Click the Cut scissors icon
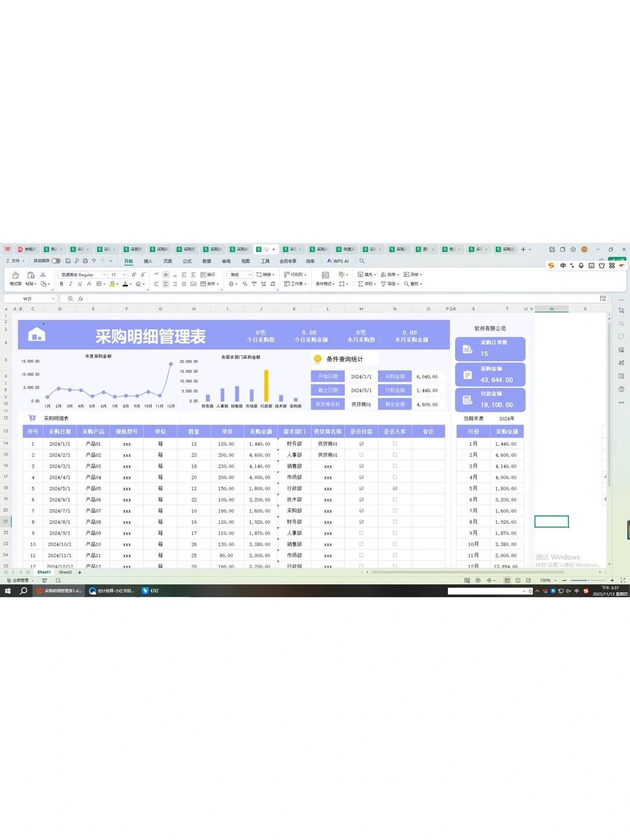630x840 pixels. tap(43, 275)
